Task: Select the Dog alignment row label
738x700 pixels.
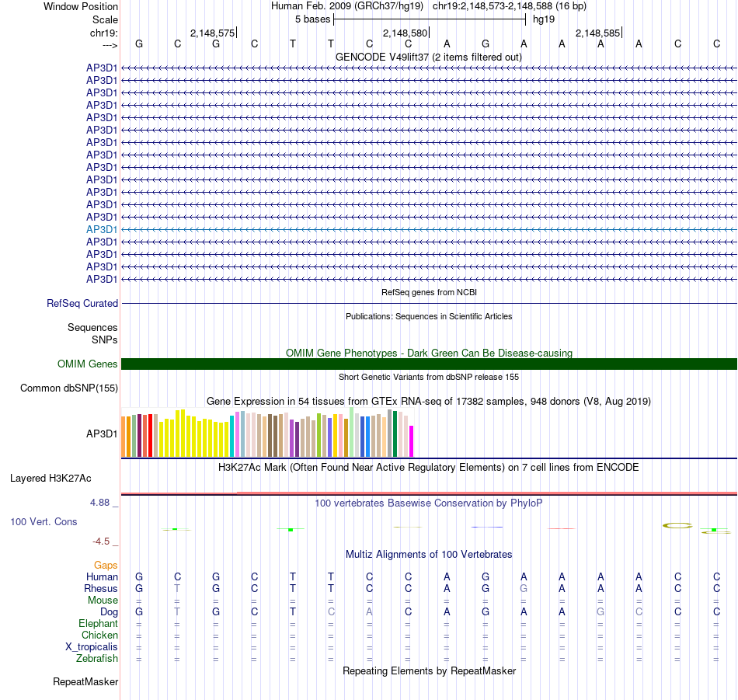Action: pos(109,612)
